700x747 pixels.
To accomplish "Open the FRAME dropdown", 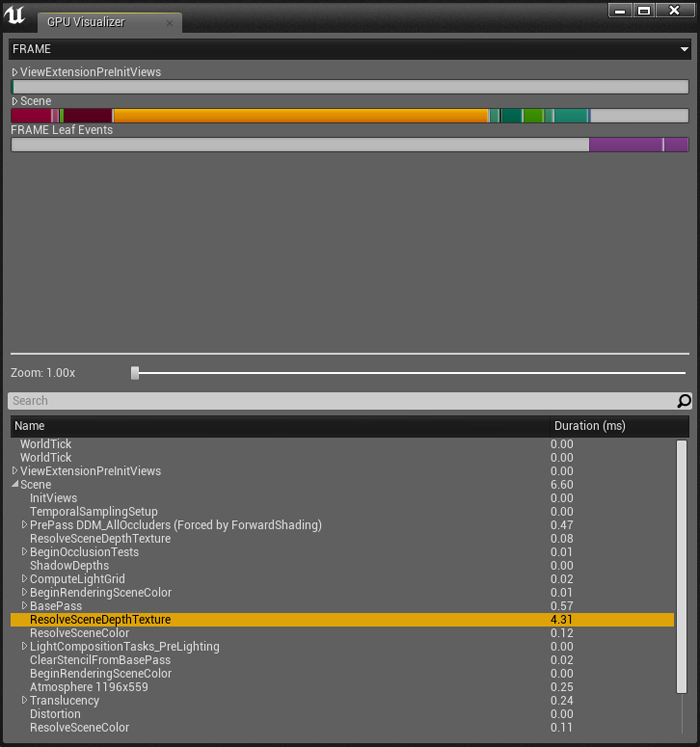I will click(x=350, y=49).
